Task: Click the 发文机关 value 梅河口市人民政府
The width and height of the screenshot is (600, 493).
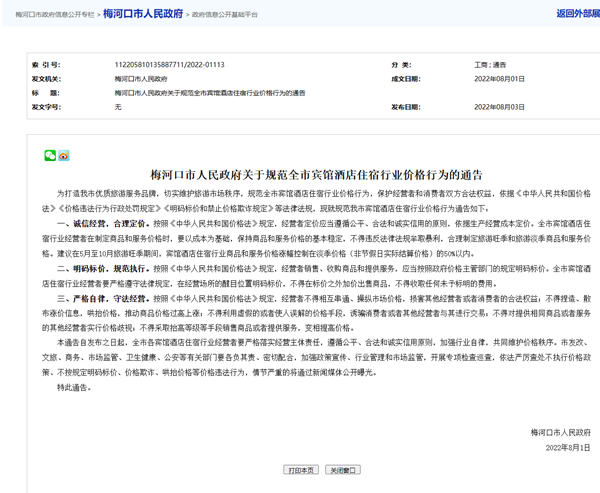Action: (x=141, y=78)
